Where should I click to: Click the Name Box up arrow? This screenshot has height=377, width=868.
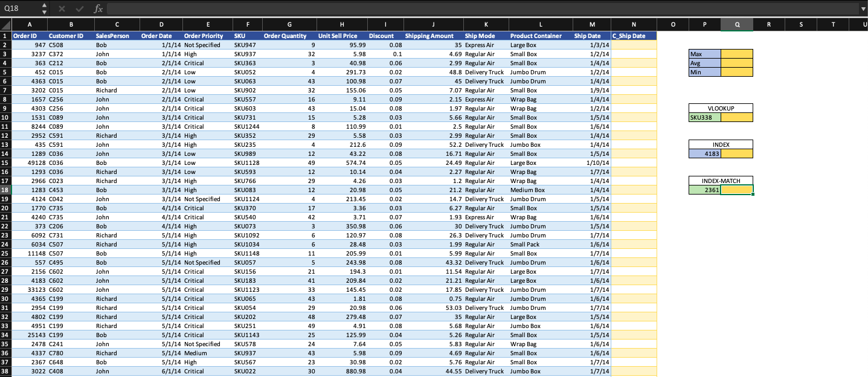pyautogui.click(x=43, y=5)
